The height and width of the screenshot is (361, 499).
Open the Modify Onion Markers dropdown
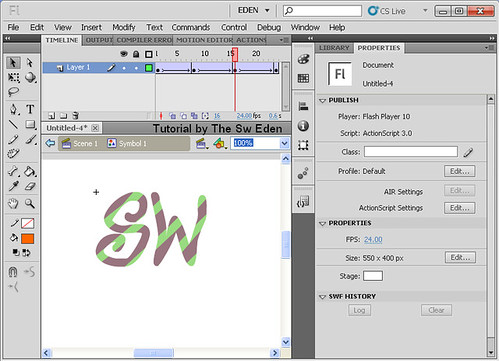[x=205, y=116]
